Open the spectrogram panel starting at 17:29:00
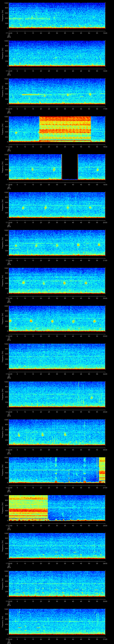The height and width of the screenshot is (644, 114). [x=57, y=584]
